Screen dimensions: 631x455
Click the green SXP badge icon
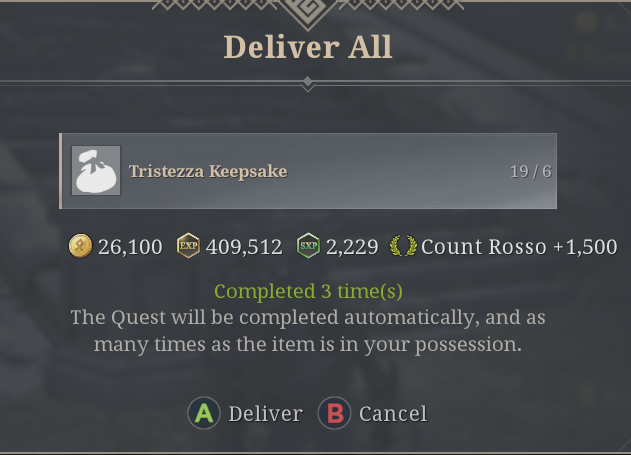(309, 246)
